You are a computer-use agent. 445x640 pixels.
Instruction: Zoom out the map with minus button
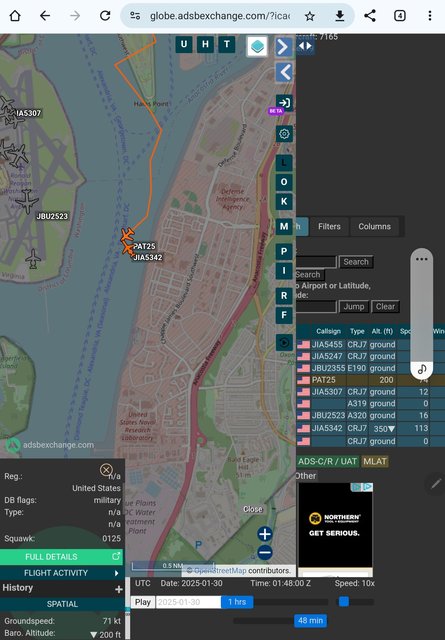(265, 553)
